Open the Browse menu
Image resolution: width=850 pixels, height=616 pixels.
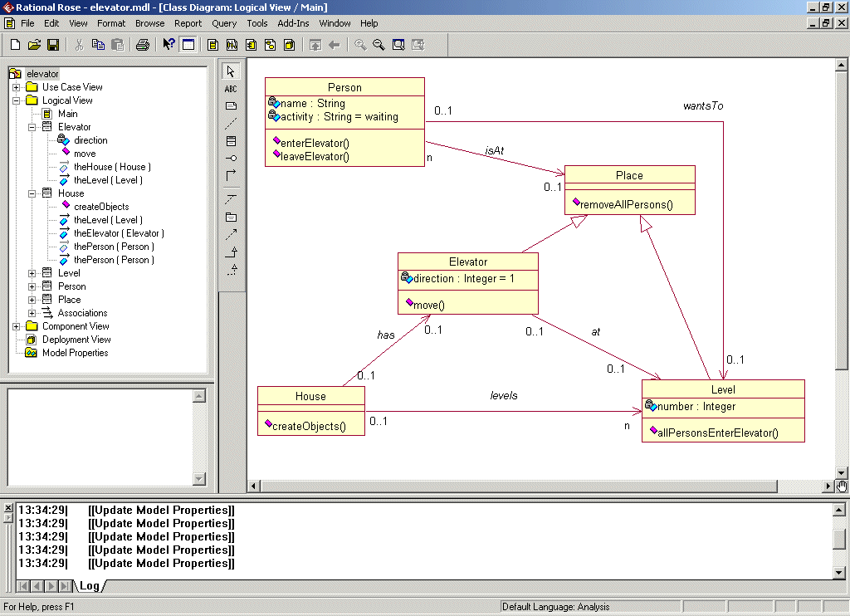149,23
